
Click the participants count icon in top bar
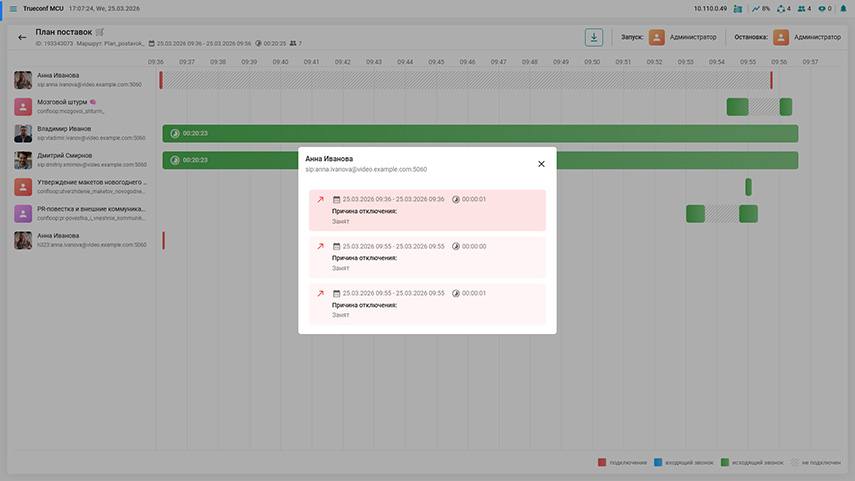click(x=801, y=8)
